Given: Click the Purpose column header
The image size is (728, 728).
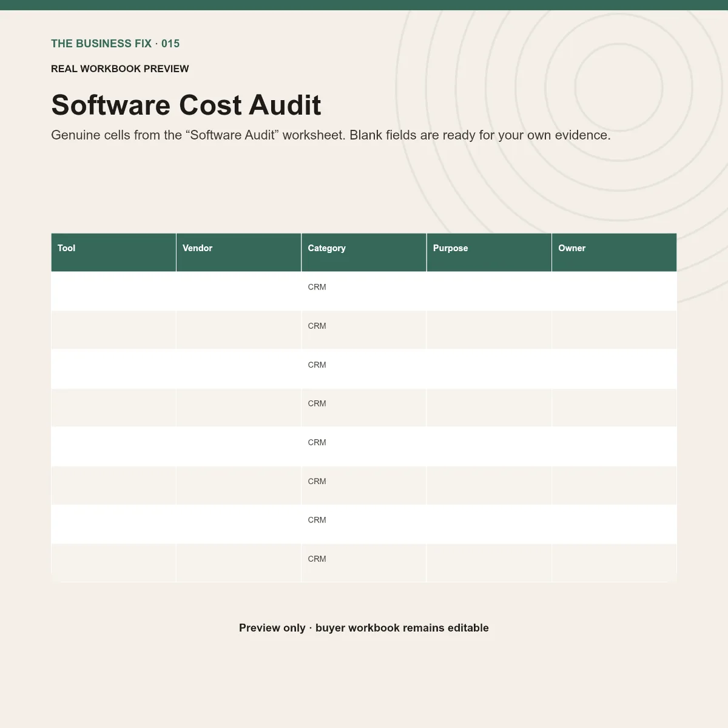Looking at the screenshot, I should (489, 252).
